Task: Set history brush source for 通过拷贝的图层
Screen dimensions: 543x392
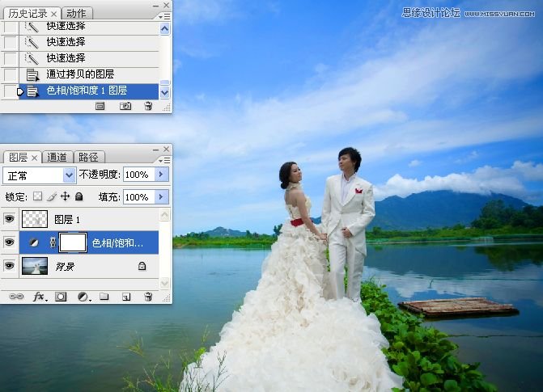Action: [x=10, y=74]
